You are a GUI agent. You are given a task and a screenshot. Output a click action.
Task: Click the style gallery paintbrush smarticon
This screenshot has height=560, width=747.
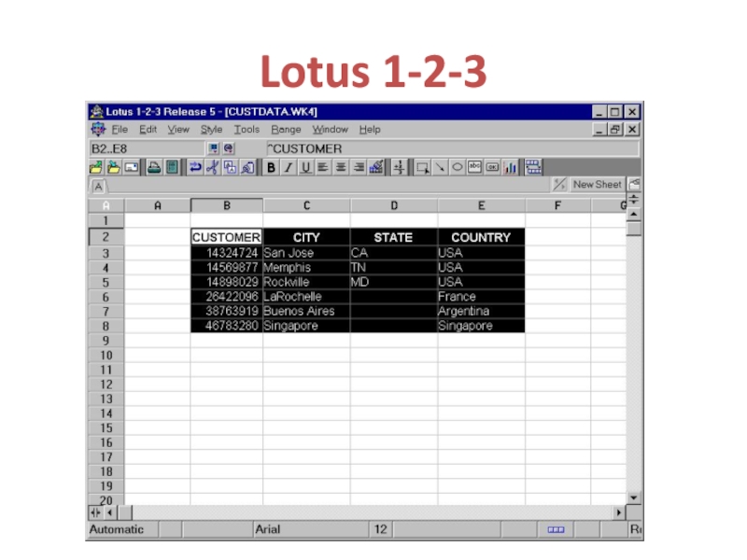376,168
